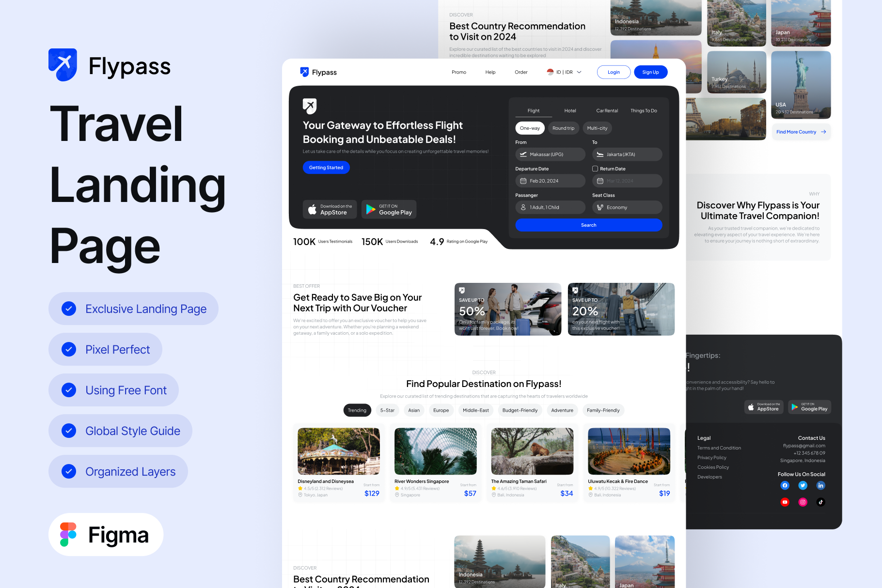
Task: Expand the ID | IDR language dropdown
Action: (x=564, y=72)
